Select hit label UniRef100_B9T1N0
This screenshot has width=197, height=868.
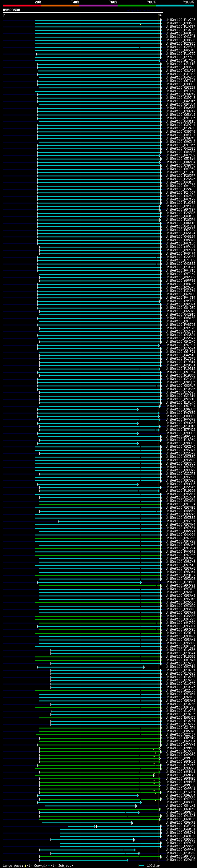(180, 91)
